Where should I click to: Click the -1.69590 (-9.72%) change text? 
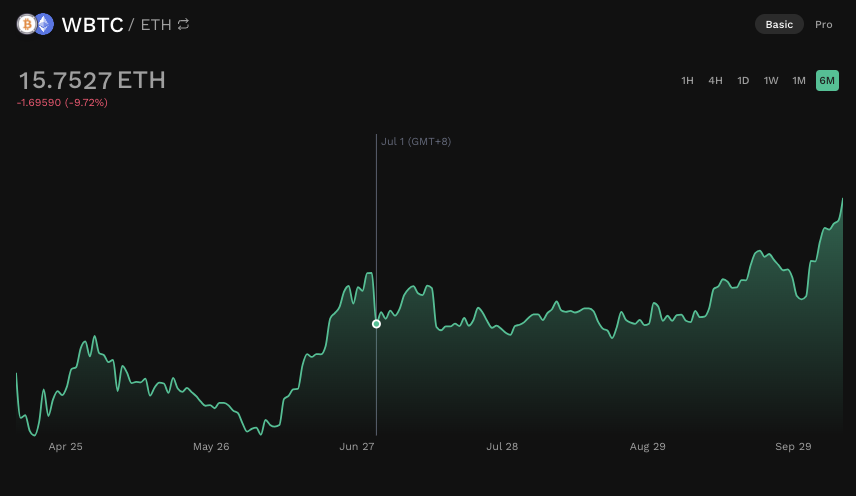point(62,103)
